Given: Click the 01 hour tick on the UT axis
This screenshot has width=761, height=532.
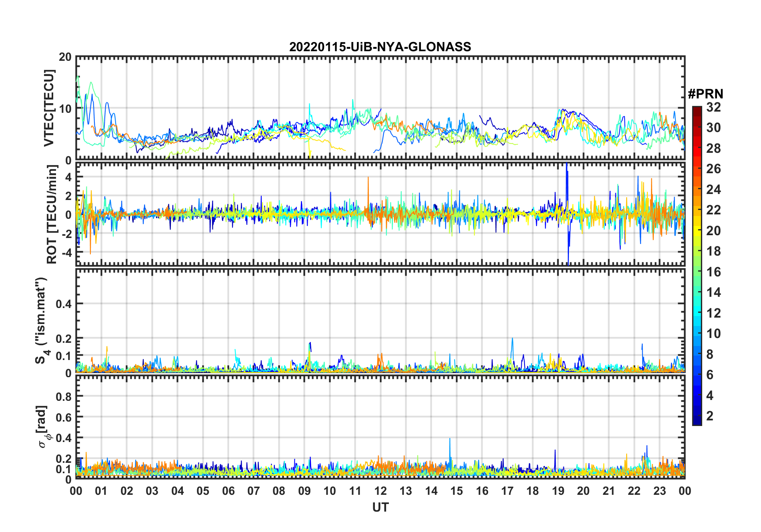Looking at the screenshot, I should pyautogui.click(x=101, y=491).
